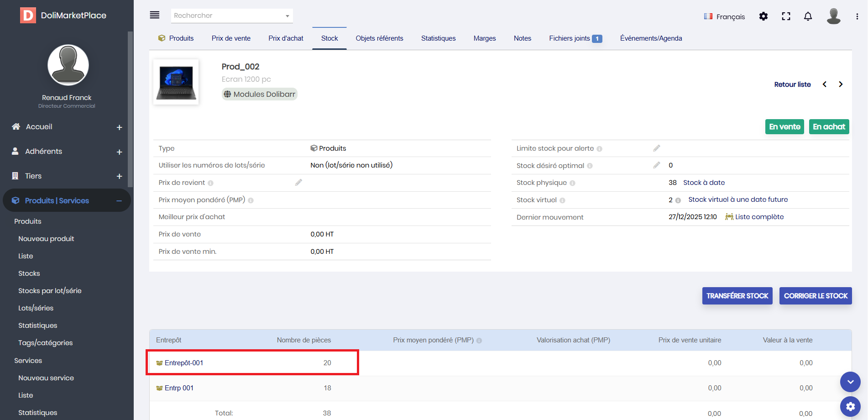Switch to the Prix de vente tab
The image size is (868, 420).
coord(231,38)
